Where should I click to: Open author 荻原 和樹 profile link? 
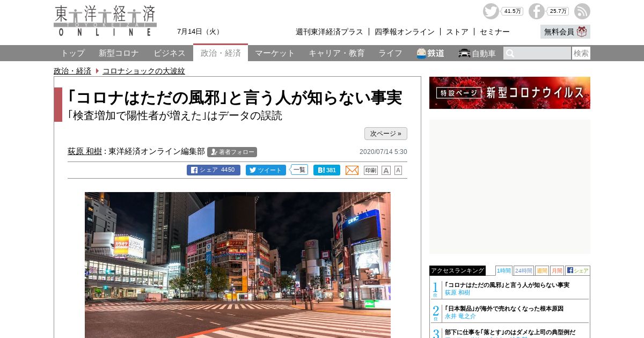pos(85,151)
